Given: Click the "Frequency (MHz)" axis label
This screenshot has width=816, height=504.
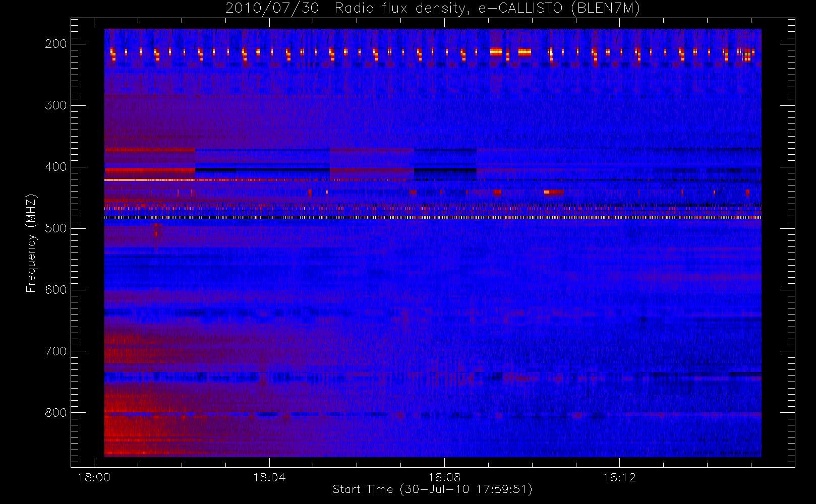Looking at the screenshot, I should (31, 243).
